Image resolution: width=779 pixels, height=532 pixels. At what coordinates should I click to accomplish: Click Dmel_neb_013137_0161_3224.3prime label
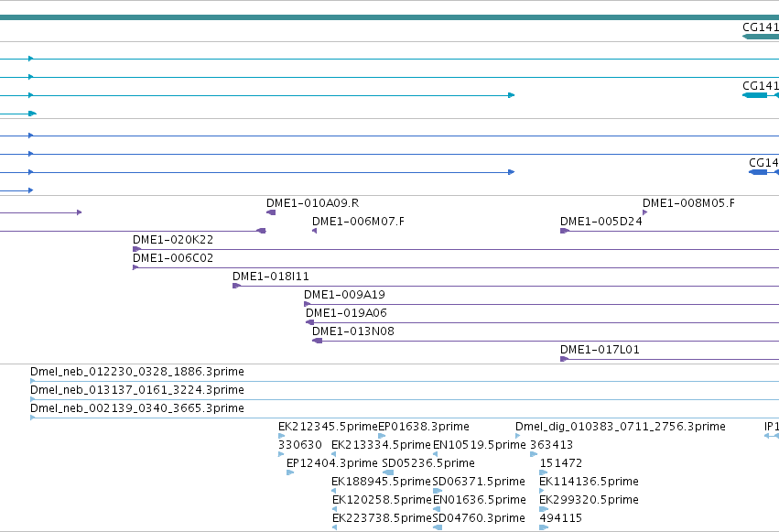tap(137, 390)
